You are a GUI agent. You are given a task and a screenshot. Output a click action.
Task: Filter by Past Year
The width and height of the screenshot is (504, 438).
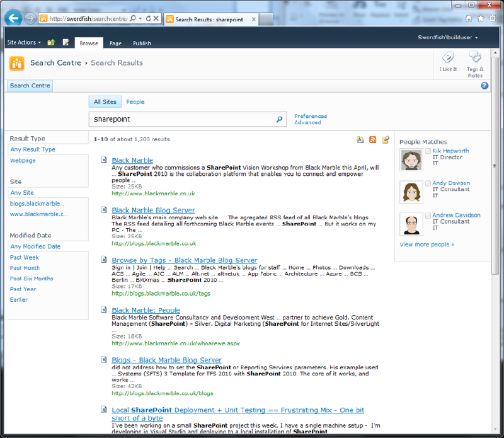(23, 289)
